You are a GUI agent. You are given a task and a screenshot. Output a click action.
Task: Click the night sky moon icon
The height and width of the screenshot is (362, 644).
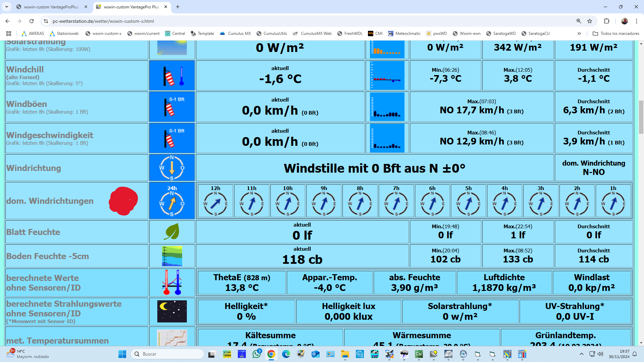[x=172, y=311]
